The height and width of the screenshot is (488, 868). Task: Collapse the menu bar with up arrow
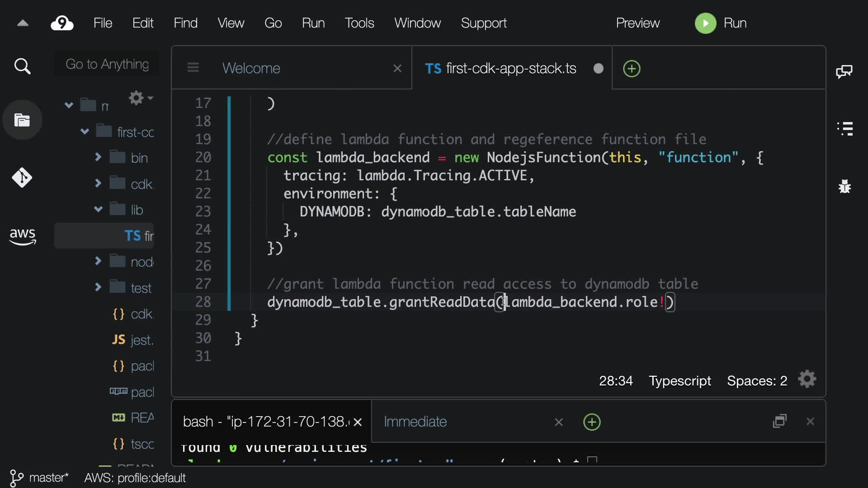[x=23, y=23]
